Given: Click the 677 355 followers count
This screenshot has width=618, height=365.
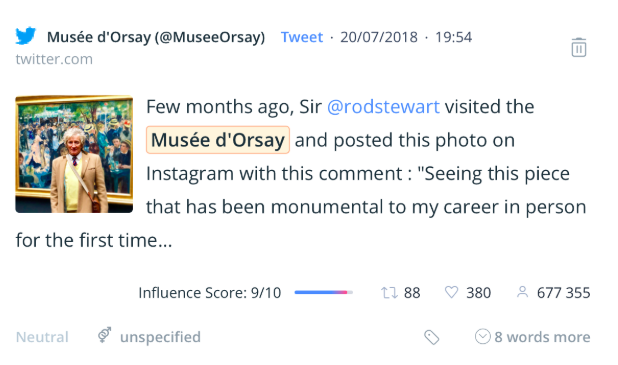Looking at the screenshot, I should (x=563, y=293).
